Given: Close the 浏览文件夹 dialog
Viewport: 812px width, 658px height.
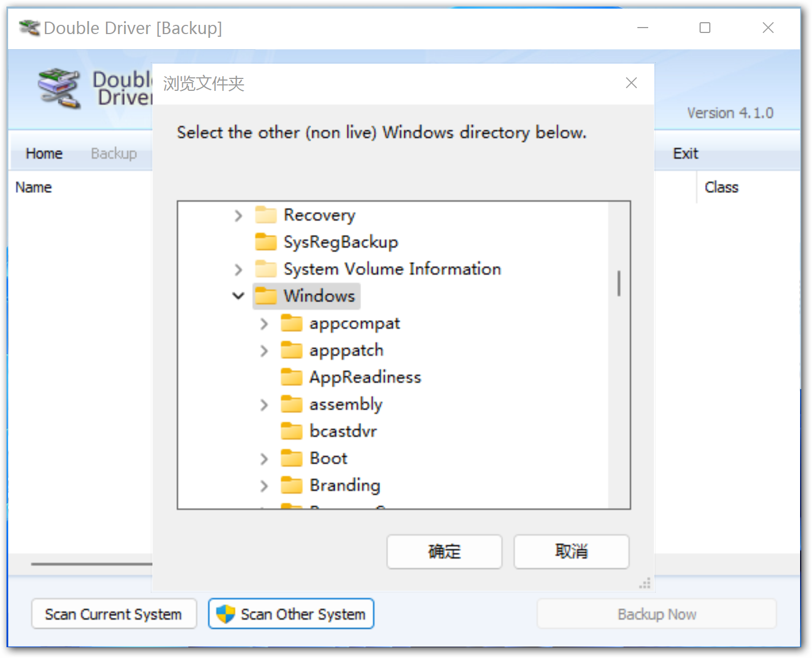Looking at the screenshot, I should tap(631, 83).
